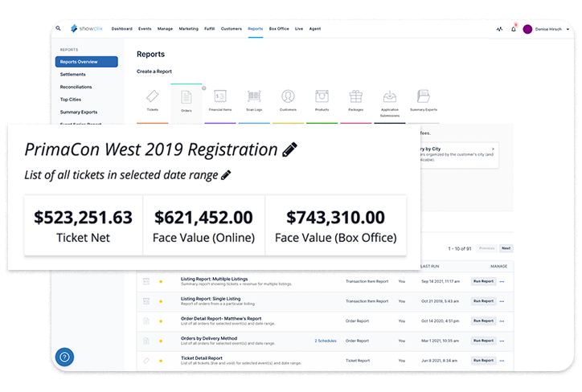Open more options for Ticket Detail Report

click(502, 361)
